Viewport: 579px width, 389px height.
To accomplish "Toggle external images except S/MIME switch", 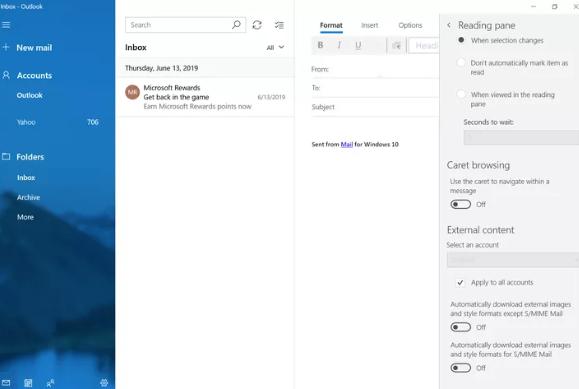I will tap(460, 327).
